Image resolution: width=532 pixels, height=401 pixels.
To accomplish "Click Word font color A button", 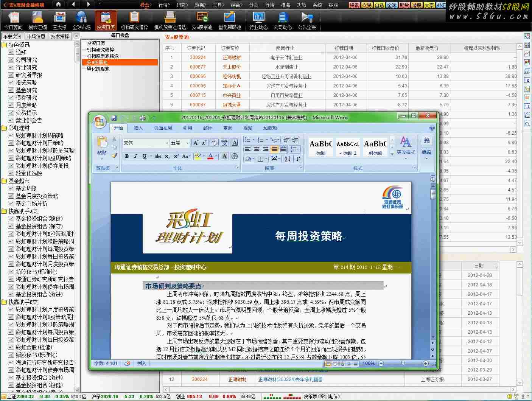I will [210, 156].
